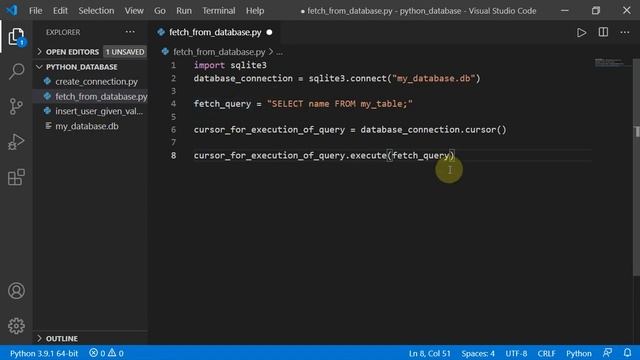Image resolution: width=640 pixels, height=360 pixels.
Task: Open the notifications bell in status bar
Action: 627,353
